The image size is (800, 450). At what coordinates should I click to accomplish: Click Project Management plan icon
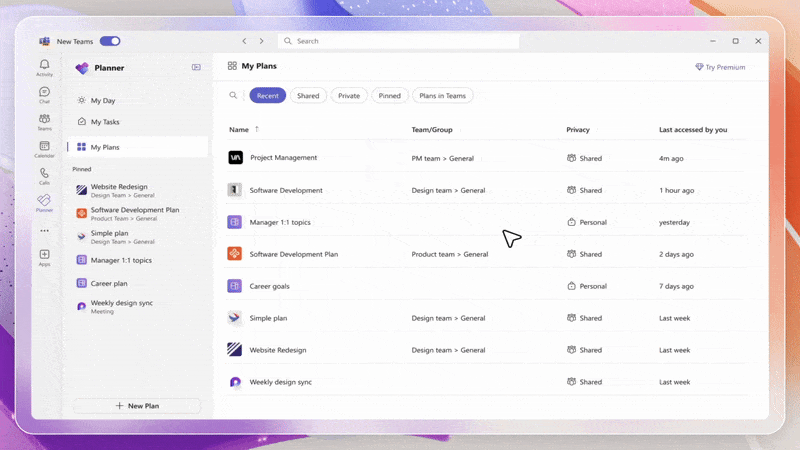click(x=235, y=158)
